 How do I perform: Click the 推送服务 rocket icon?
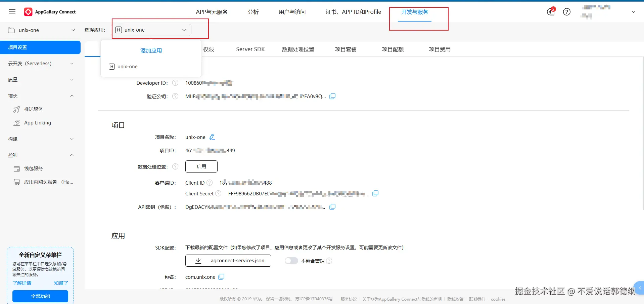pos(17,109)
